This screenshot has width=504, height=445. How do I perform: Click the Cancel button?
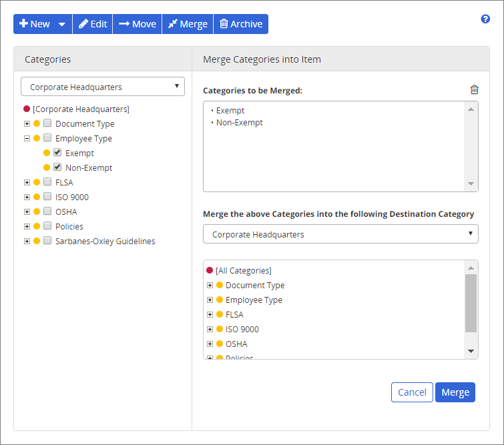point(412,392)
